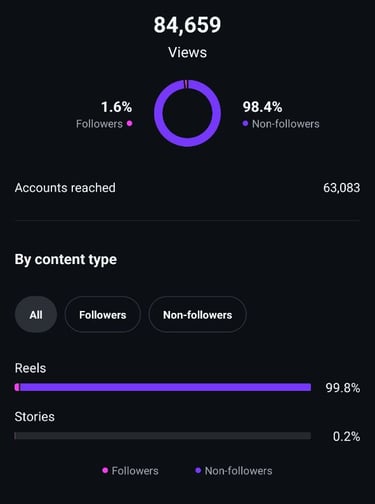The height and width of the screenshot is (504, 375).
Task: Tap the 84,659 views total
Action: 187,25
